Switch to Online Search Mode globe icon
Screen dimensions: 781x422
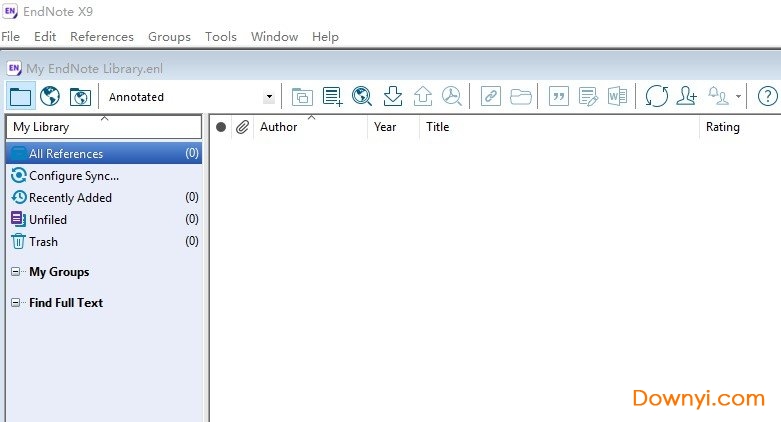(x=50, y=96)
